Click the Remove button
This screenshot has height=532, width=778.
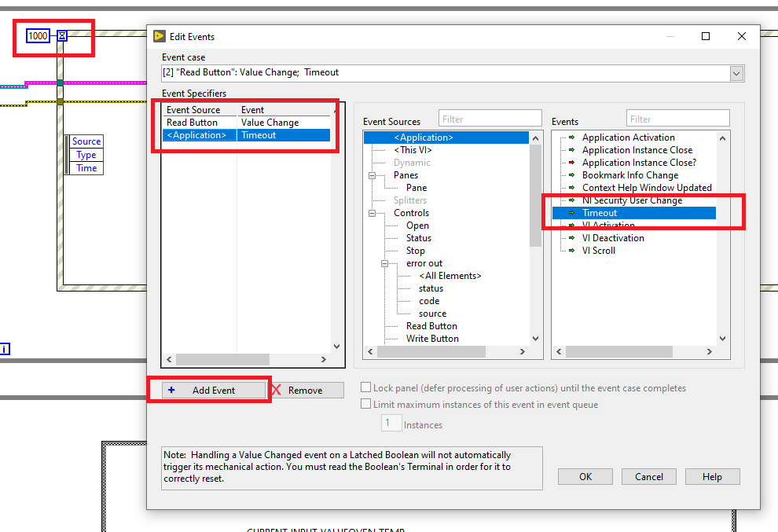305,390
